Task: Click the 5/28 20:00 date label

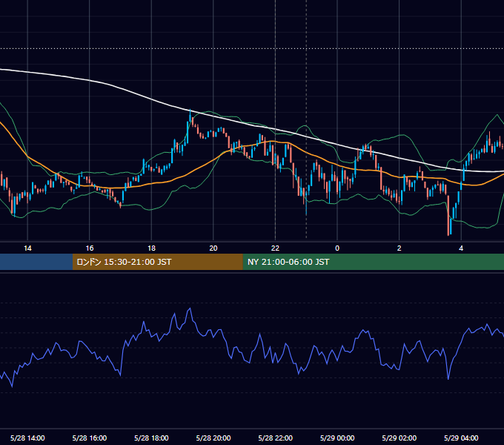Action: pos(213,438)
